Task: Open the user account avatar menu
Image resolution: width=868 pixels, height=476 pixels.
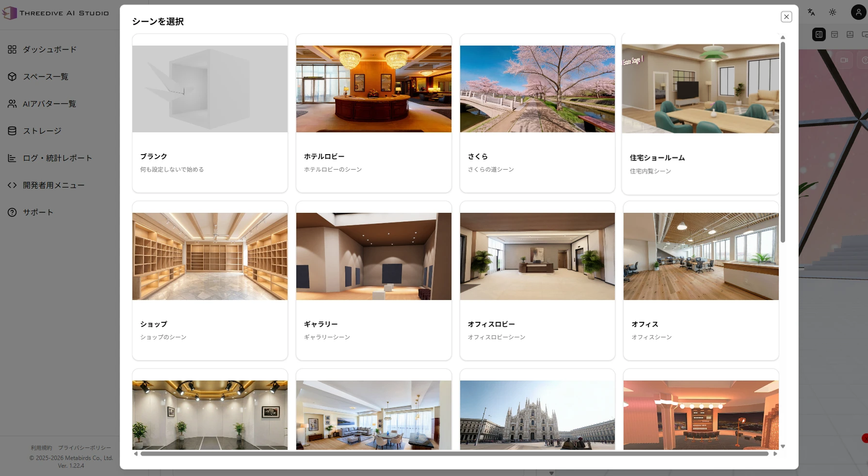Action: [859, 12]
